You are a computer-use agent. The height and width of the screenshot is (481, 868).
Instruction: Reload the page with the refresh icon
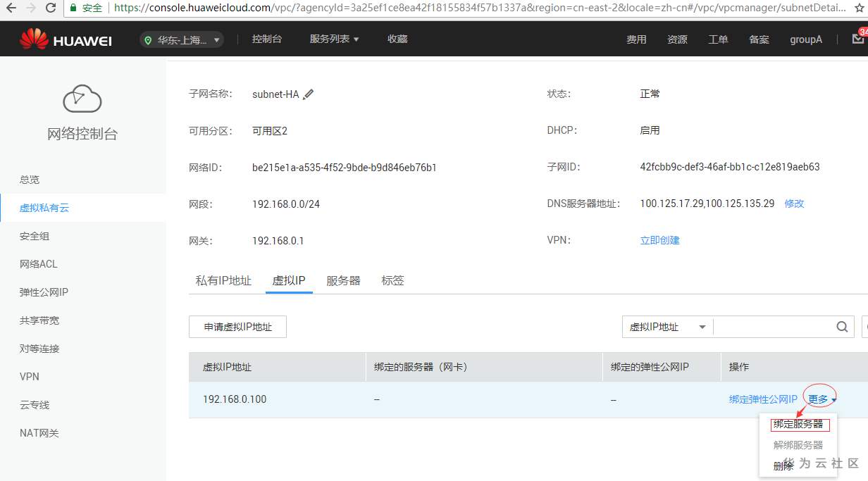coord(51,8)
